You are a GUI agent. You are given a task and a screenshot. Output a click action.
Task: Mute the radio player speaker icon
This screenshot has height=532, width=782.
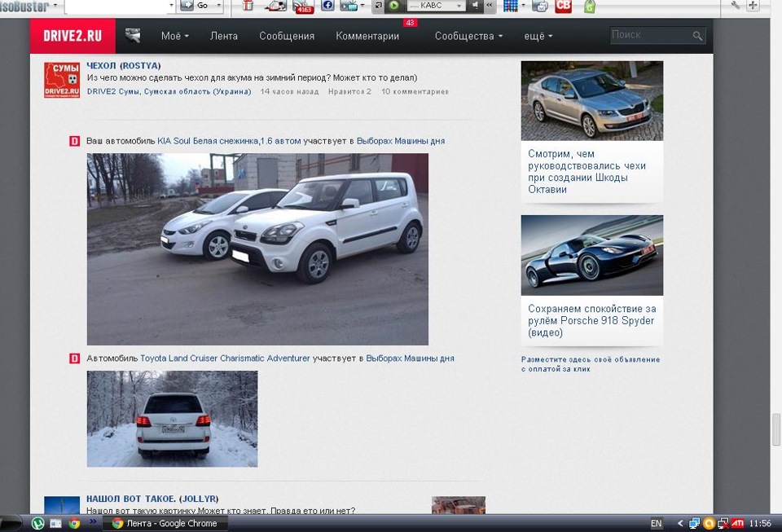coord(475,6)
